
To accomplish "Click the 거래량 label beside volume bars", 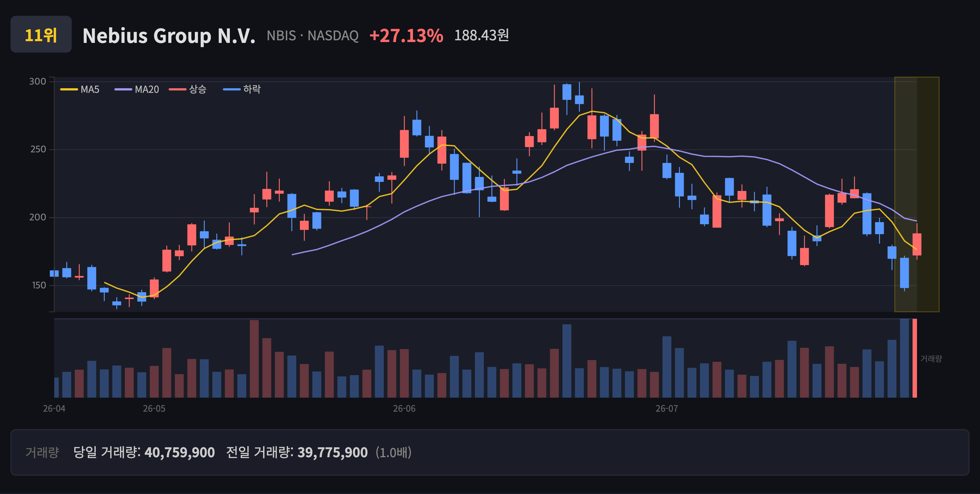I will tap(931, 359).
